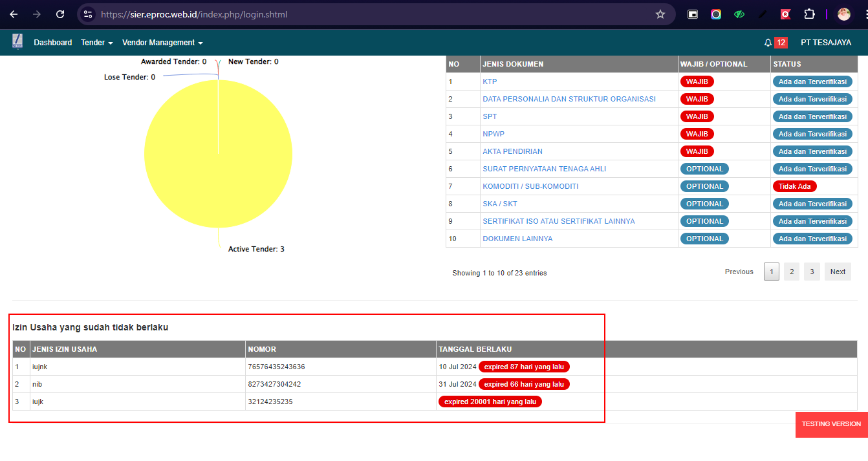Open the KOMODITI / SUB-KOMODITI link

coord(530,186)
